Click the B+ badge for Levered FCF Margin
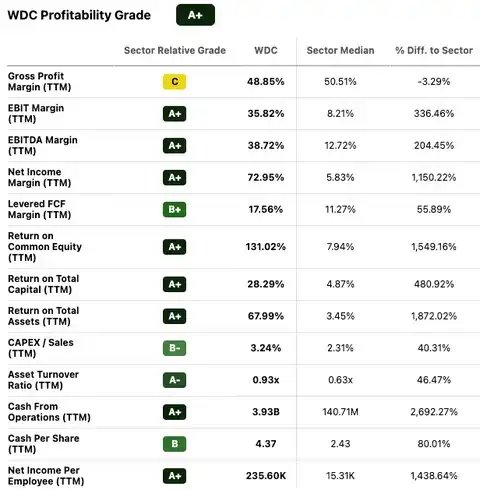 click(174, 209)
